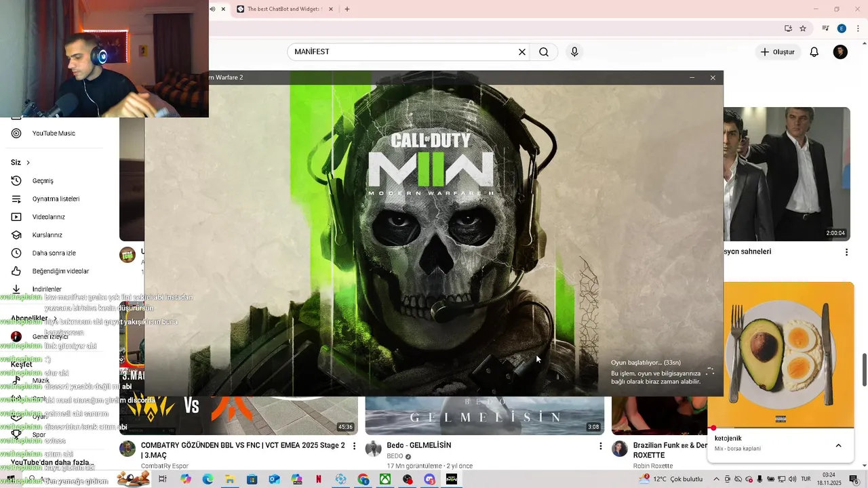Open the GELMELİSİN video thumbnail

pos(485,415)
